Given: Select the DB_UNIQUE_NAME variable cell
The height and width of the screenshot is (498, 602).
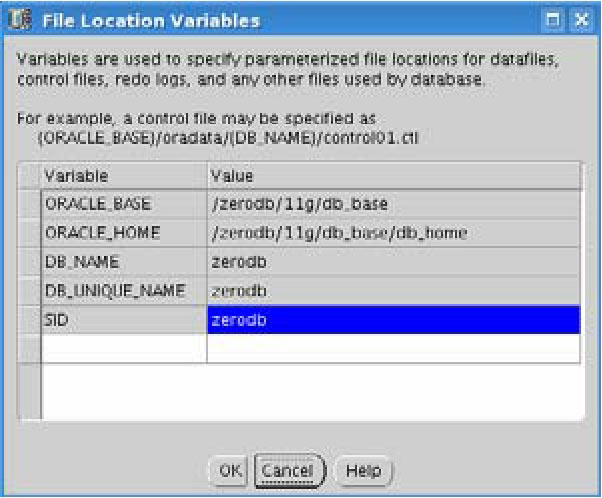Looking at the screenshot, I should click(124, 291).
